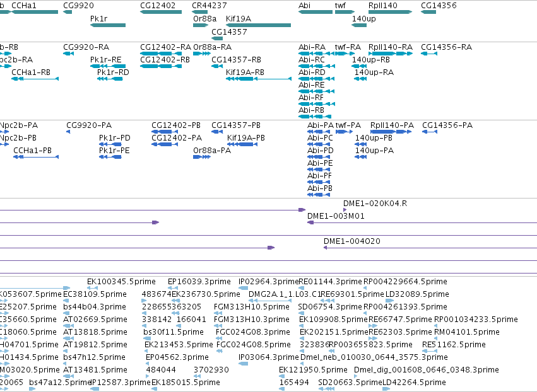Select the EP16039.3prime EST label
The height and width of the screenshot is (392, 537).
(x=199, y=282)
